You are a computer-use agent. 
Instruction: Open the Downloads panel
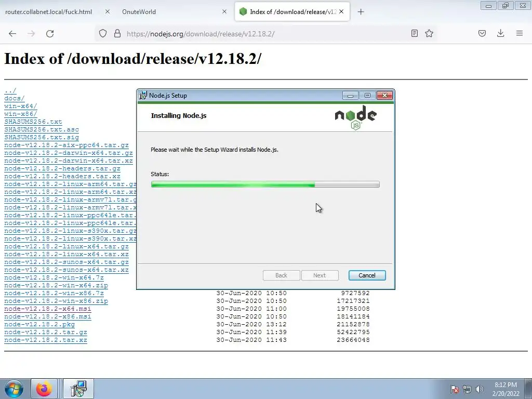[500, 33]
